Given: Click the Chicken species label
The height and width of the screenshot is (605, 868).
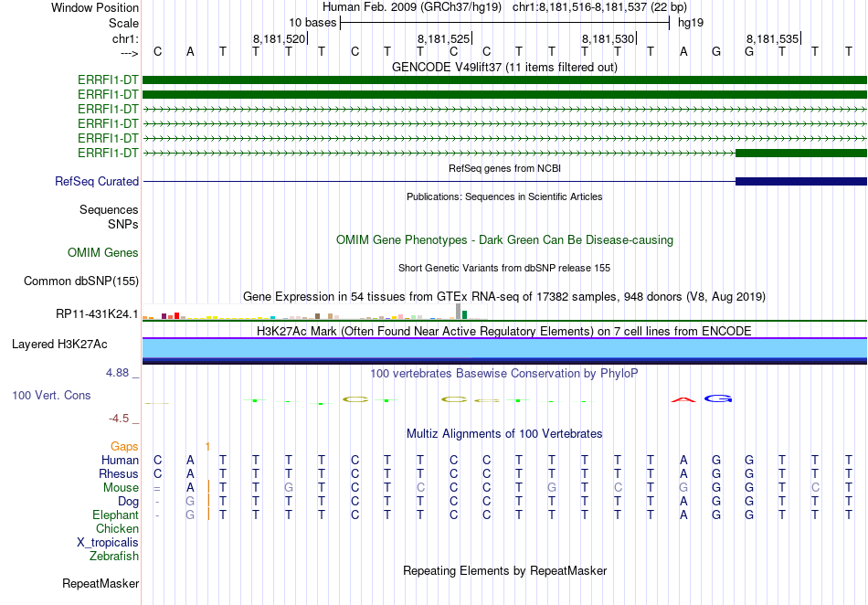Looking at the screenshot, I should click(117, 528).
